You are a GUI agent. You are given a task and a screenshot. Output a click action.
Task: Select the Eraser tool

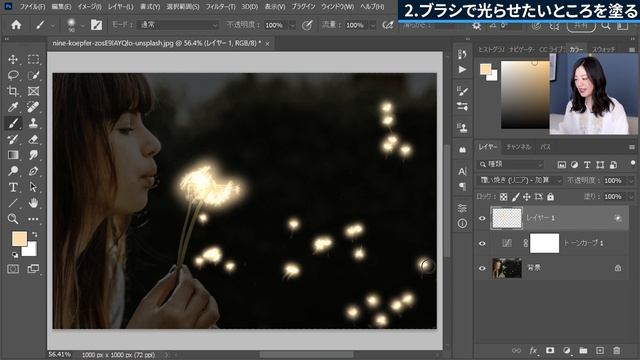click(33, 139)
